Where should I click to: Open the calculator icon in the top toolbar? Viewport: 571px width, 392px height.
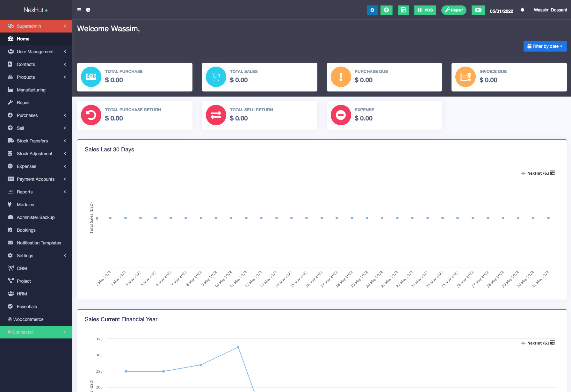click(x=403, y=10)
